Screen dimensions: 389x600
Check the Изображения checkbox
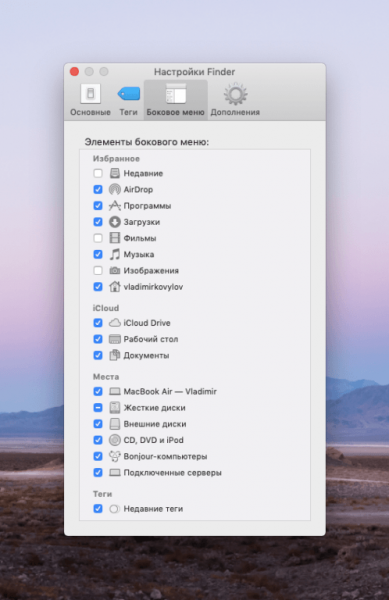[x=98, y=271]
